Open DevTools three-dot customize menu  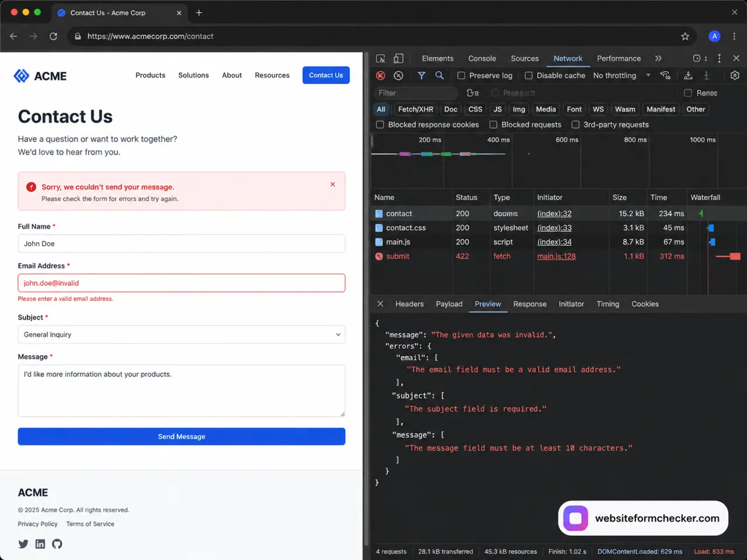(719, 58)
